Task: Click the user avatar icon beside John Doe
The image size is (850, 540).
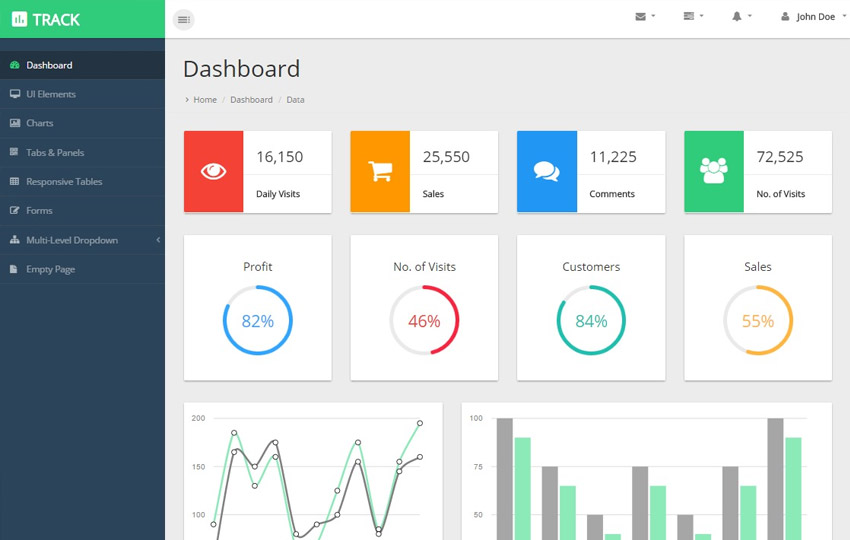Action: tap(785, 17)
